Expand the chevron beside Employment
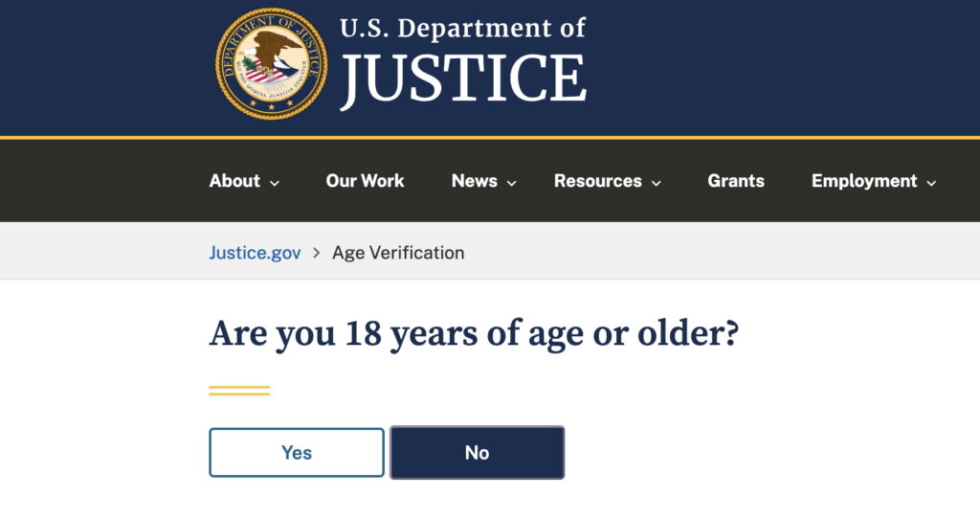980x519 pixels. click(x=931, y=183)
